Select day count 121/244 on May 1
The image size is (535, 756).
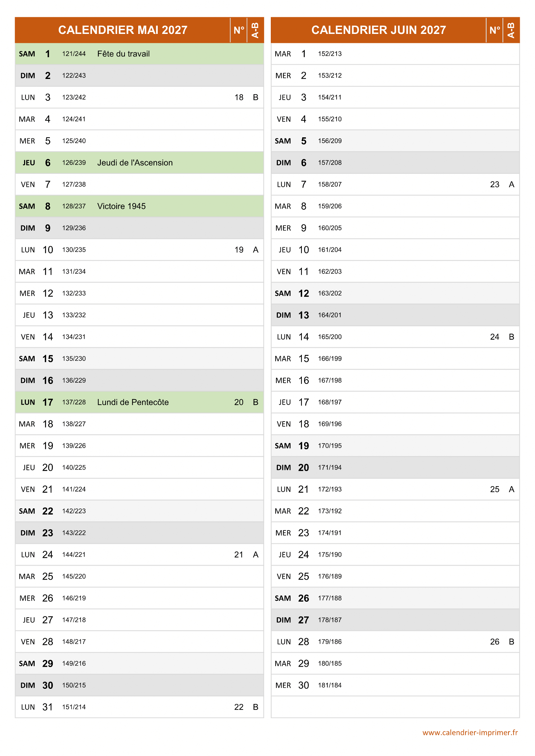74,54
